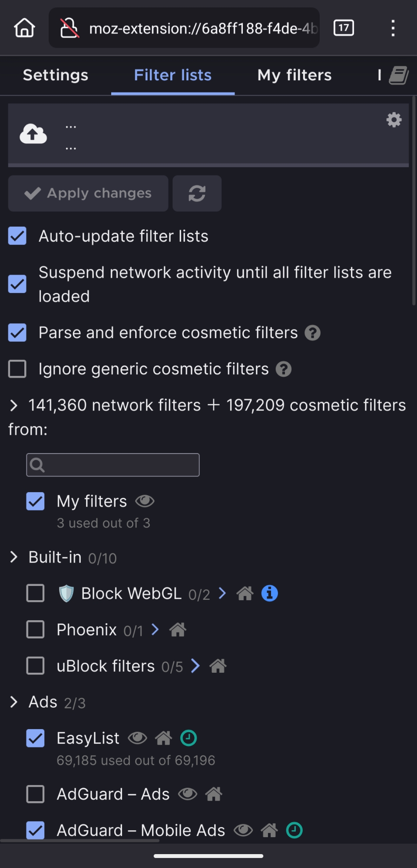The height and width of the screenshot is (868, 417).
Task: Open the Phoenix list home page icon
Action: point(178,629)
